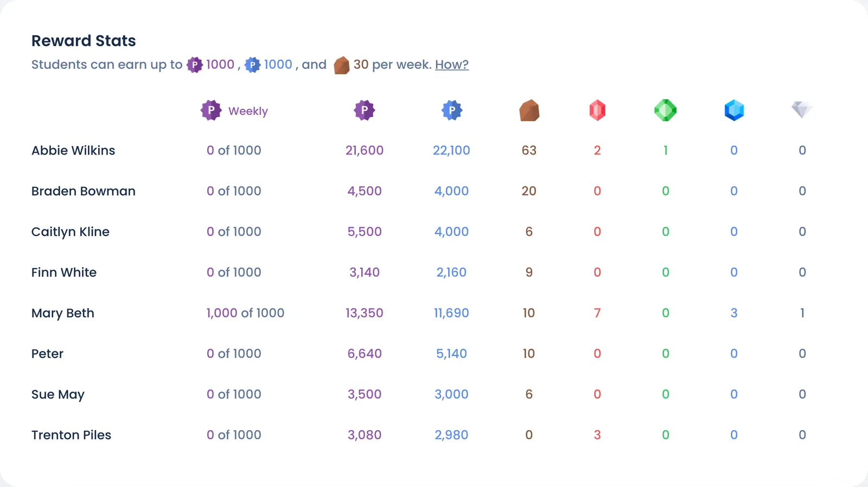Open the 'How?' link
Screen dimensions: 868x487
point(452,65)
